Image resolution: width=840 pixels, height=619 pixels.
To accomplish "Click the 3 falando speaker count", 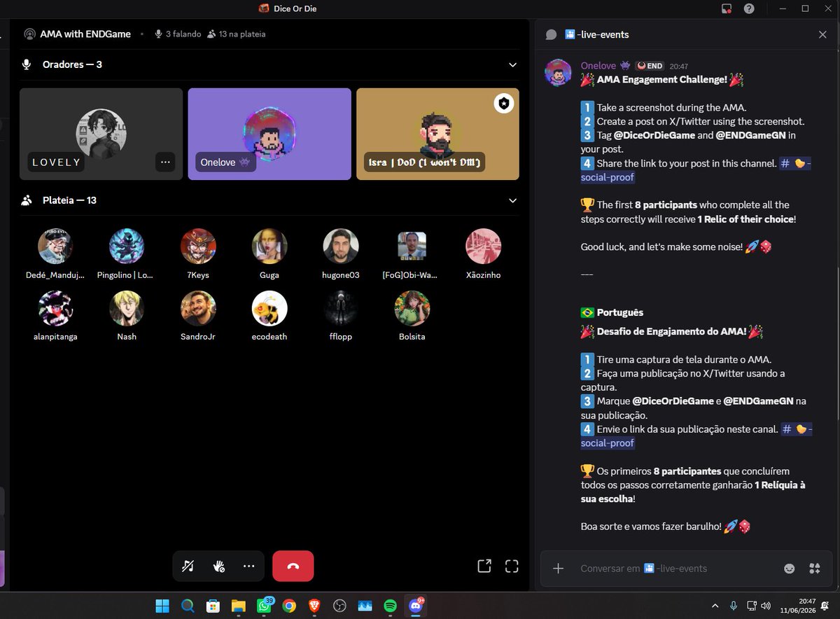I will 178,34.
